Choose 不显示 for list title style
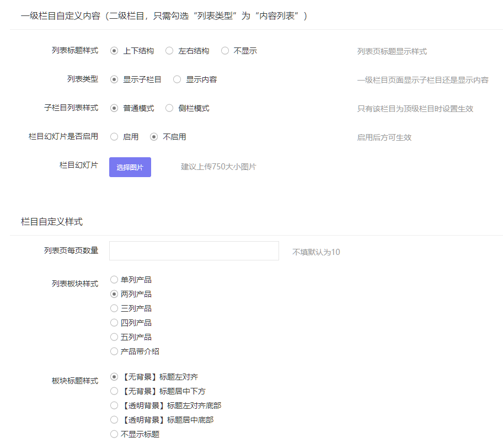Screen dimensions: 503x448 point(225,51)
